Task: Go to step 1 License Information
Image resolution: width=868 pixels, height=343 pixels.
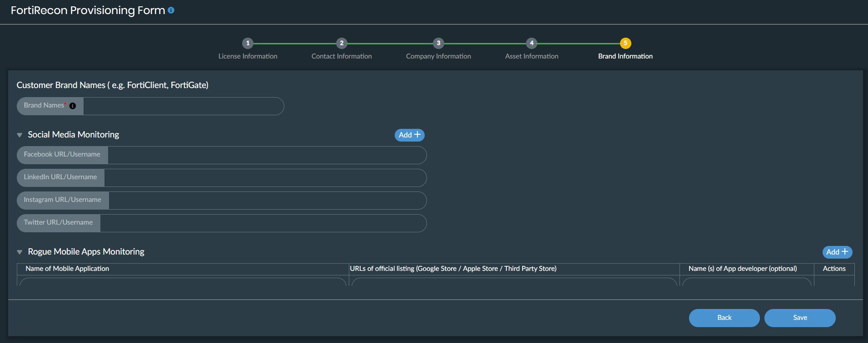Action: point(248,43)
